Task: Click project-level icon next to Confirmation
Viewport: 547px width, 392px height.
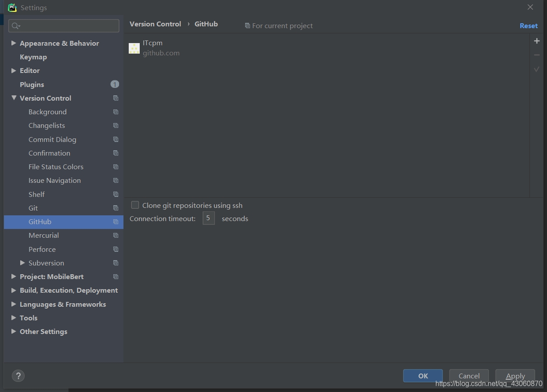Action: click(116, 153)
